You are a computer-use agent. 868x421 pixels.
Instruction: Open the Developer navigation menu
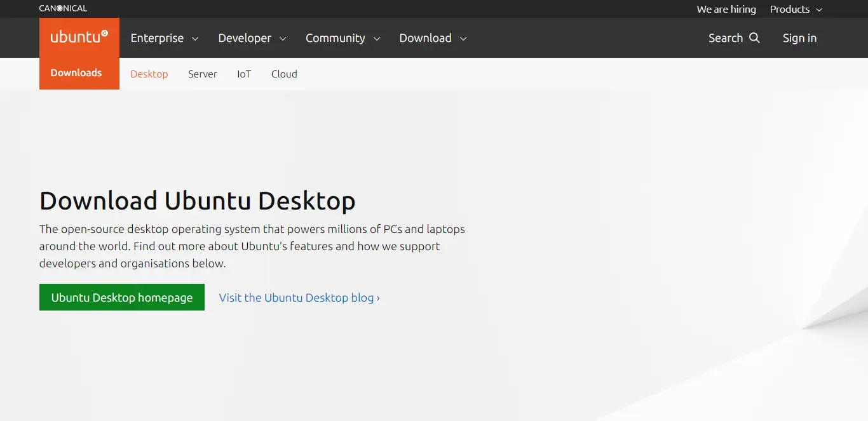pos(252,38)
